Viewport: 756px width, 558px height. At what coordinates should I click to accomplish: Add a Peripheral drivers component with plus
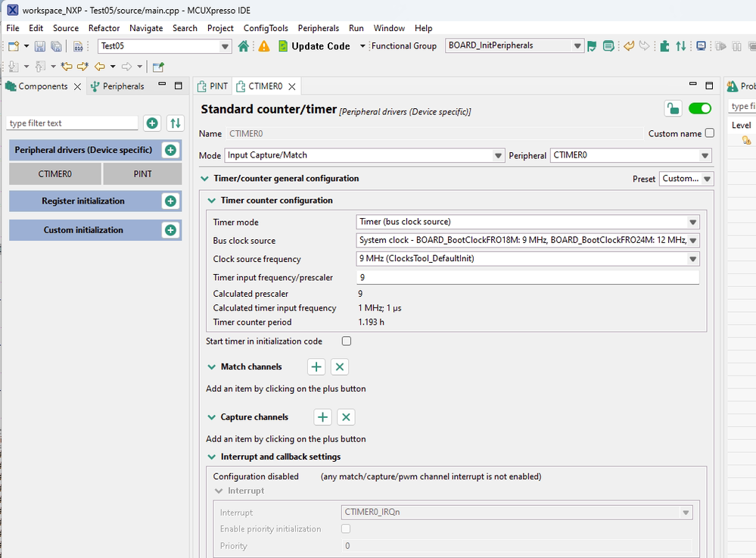[x=170, y=150]
